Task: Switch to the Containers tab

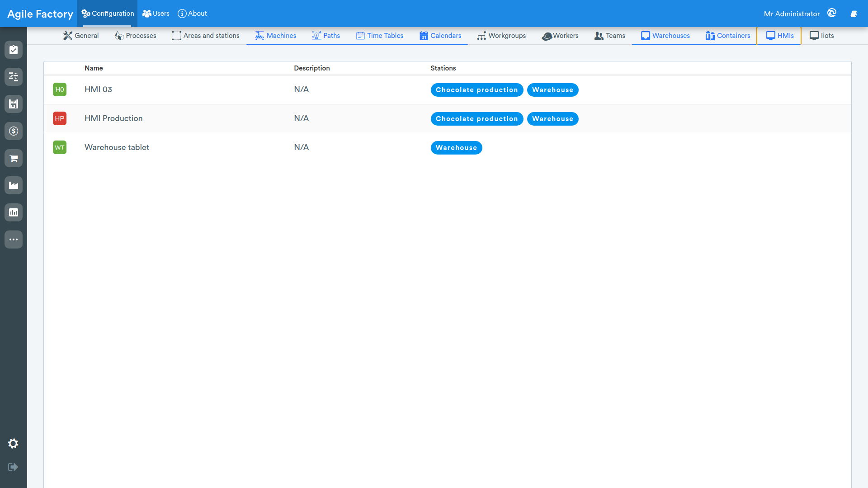Action: (x=728, y=36)
